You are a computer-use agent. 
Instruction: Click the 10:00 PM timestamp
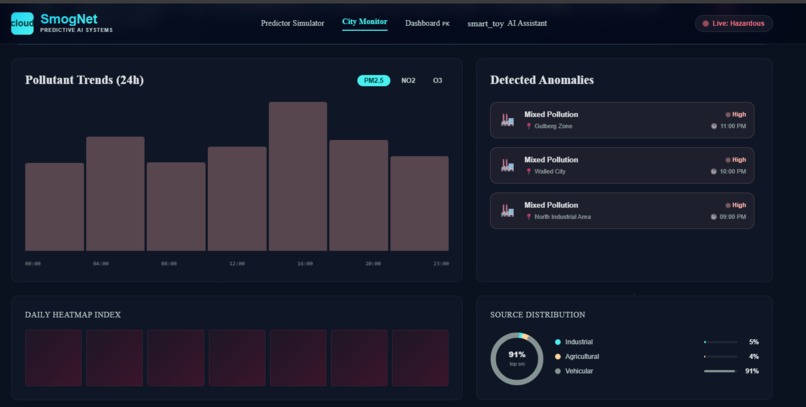pyautogui.click(x=733, y=172)
